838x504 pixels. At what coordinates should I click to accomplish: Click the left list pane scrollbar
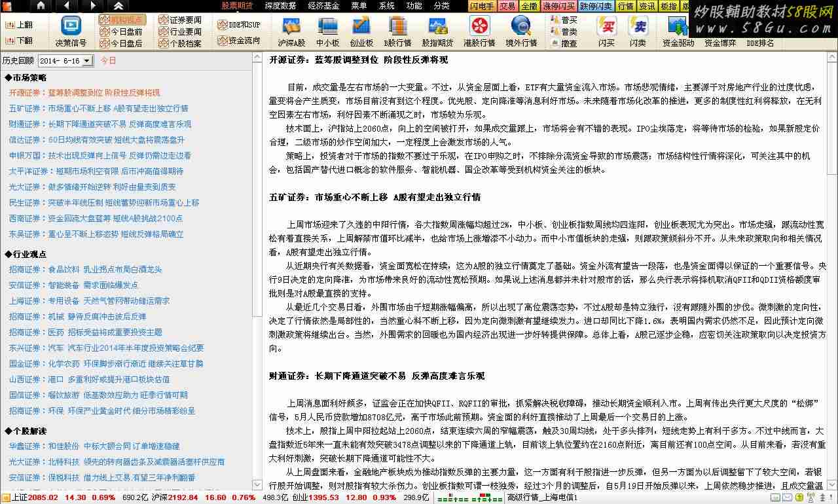coord(257,271)
